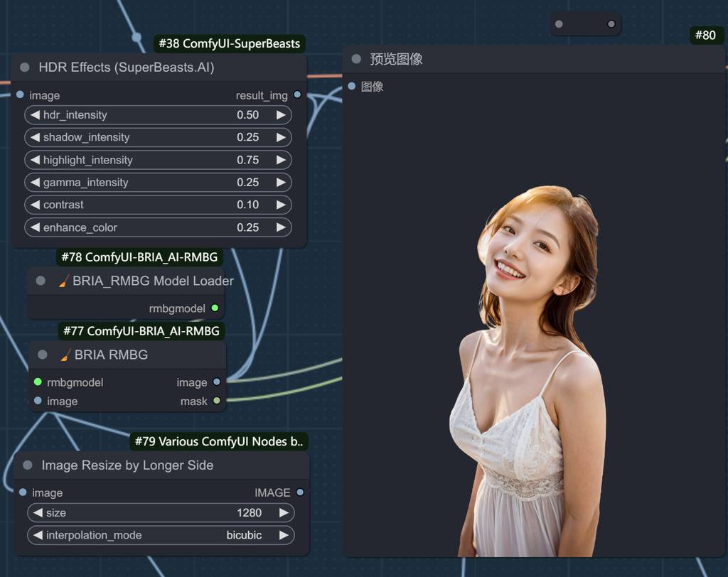
Task: Collapse the HDR Effects node via its dot
Action: (x=25, y=68)
